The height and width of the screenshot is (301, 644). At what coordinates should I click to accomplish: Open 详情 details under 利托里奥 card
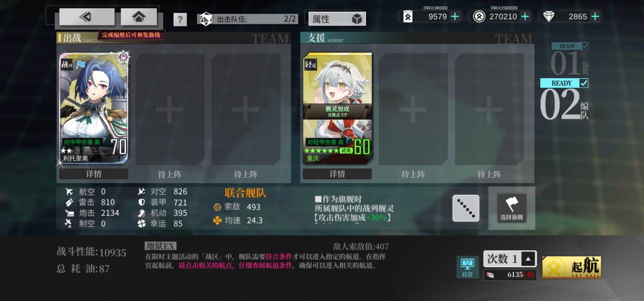click(x=94, y=174)
